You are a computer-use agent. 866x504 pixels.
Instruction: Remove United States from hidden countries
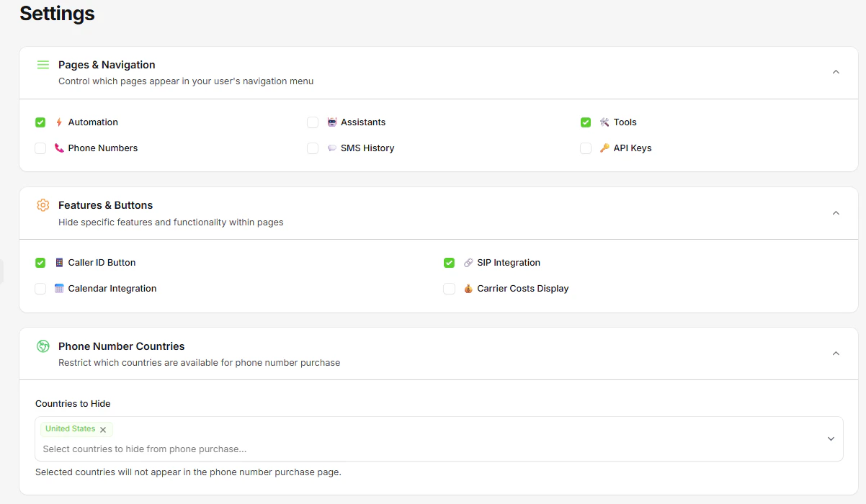point(103,429)
